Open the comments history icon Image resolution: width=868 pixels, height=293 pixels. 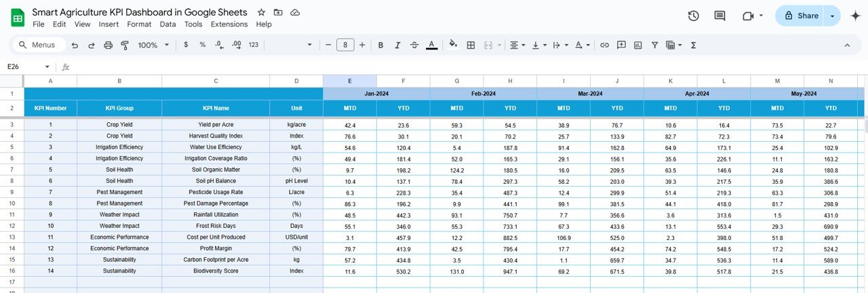pyautogui.click(x=719, y=16)
